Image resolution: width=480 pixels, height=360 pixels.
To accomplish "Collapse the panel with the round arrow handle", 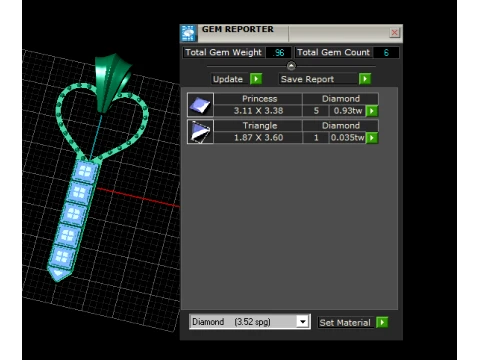I will 291,66.
